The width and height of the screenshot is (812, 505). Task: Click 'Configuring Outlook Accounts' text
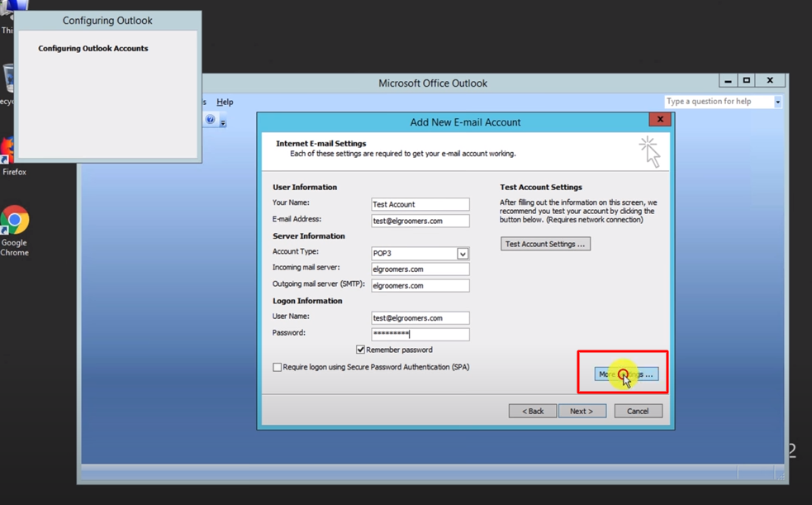[x=93, y=48]
